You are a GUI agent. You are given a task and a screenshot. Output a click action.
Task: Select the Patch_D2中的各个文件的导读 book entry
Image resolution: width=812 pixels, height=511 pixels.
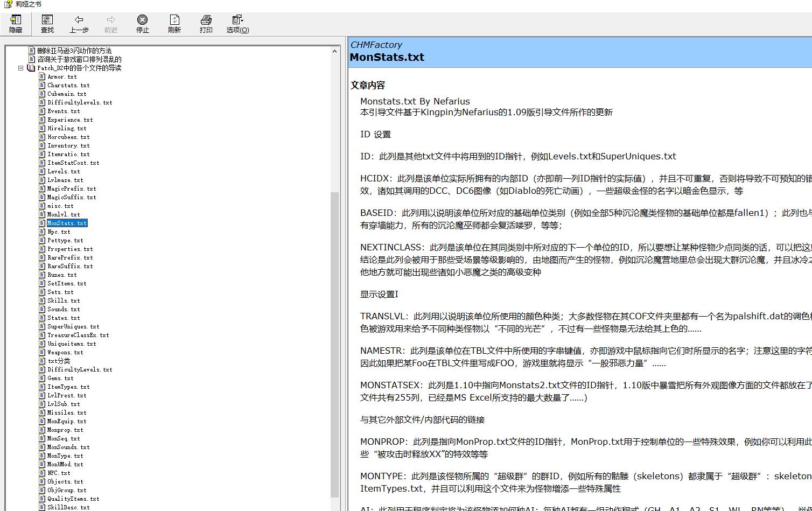[x=79, y=68]
